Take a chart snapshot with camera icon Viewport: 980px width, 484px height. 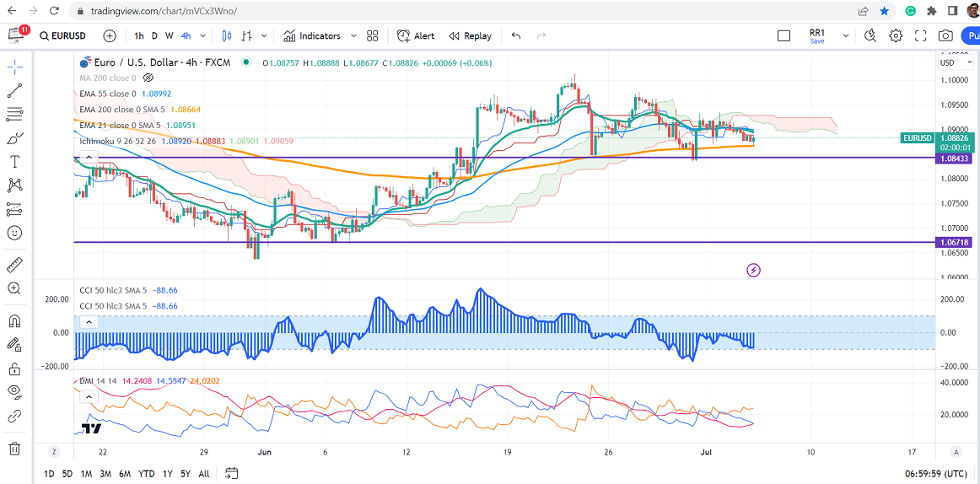pyautogui.click(x=945, y=36)
